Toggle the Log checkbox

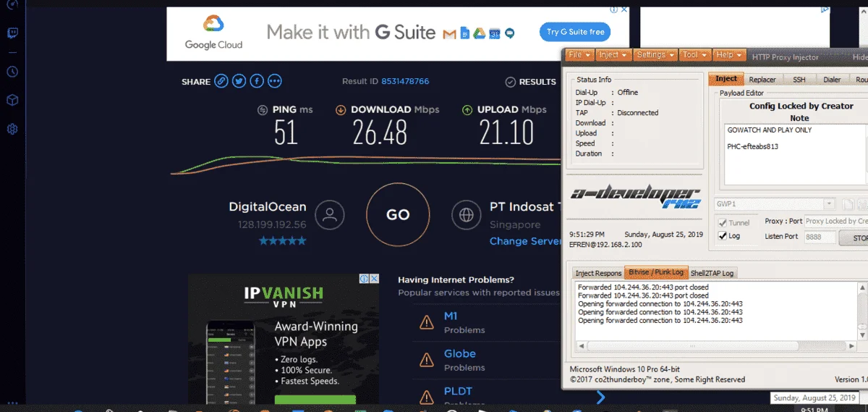click(722, 235)
